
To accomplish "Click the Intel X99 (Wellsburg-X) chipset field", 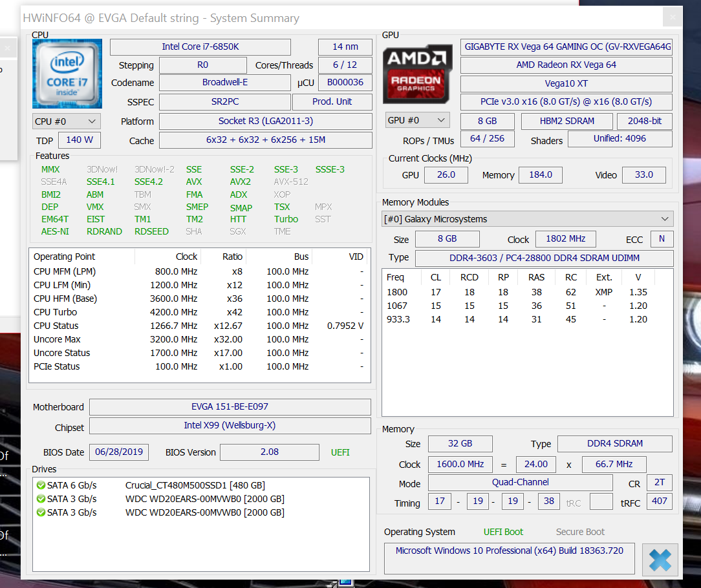I will (230, 426).
